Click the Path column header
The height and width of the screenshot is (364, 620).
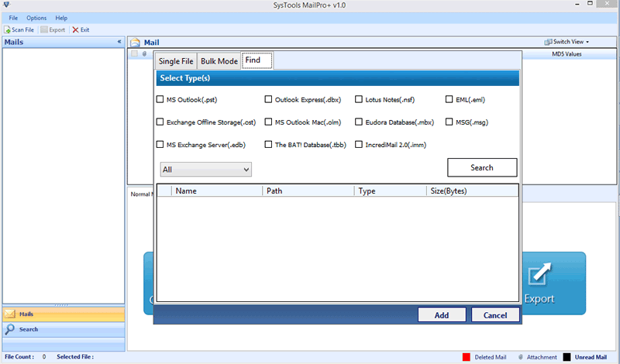tap(308, 191)
